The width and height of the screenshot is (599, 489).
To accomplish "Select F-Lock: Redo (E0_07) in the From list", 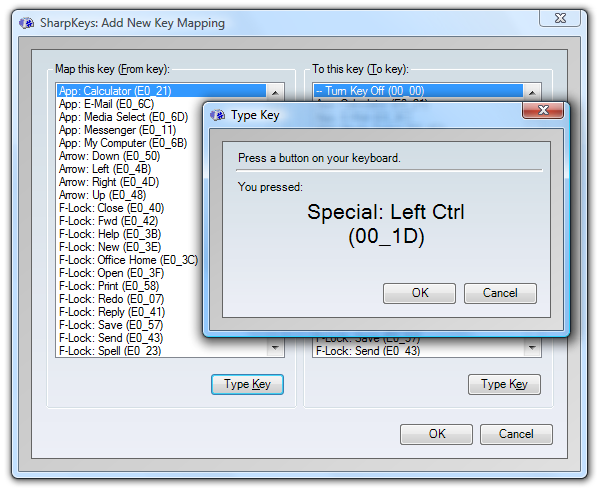I will pos(162,299).
